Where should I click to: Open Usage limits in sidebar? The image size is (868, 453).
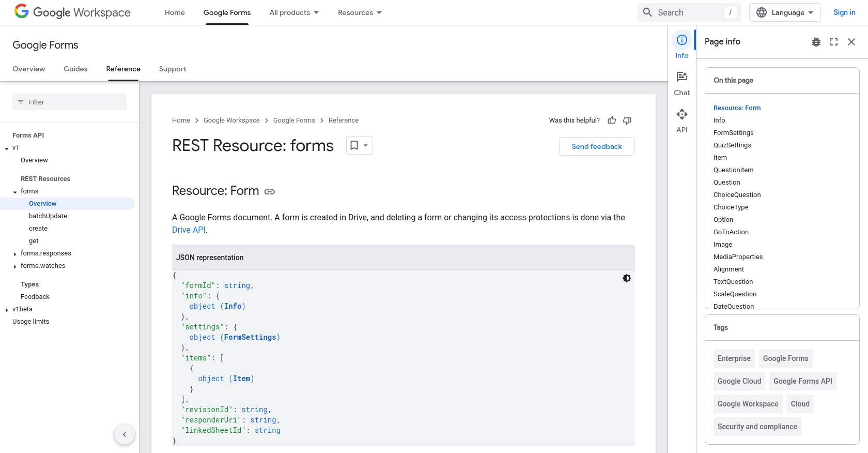pos(31,322)
